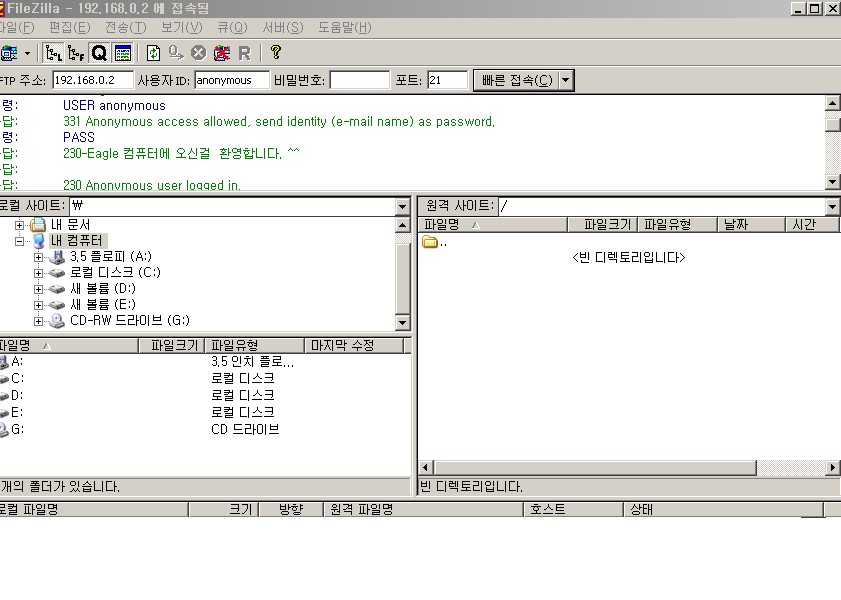Open the 편집(E) menu
Viewport: 841px width, 600px height.
[70, 27]
